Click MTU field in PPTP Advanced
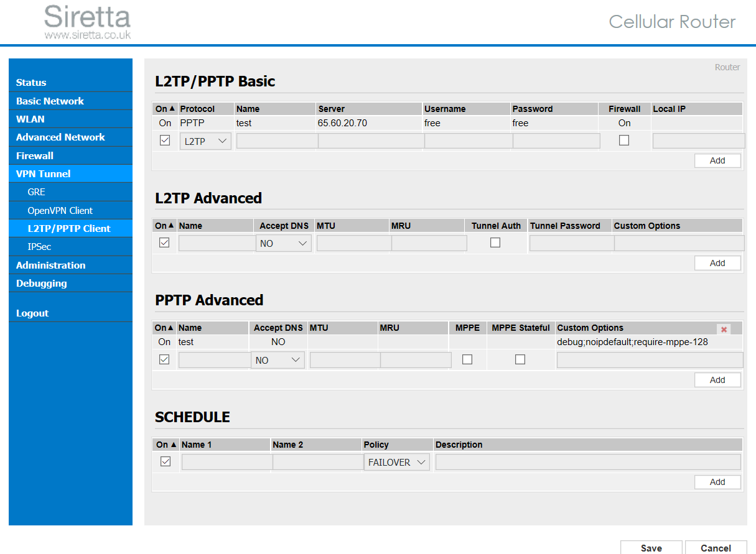This screenshot has height=554, width=756. click(345, 359)
